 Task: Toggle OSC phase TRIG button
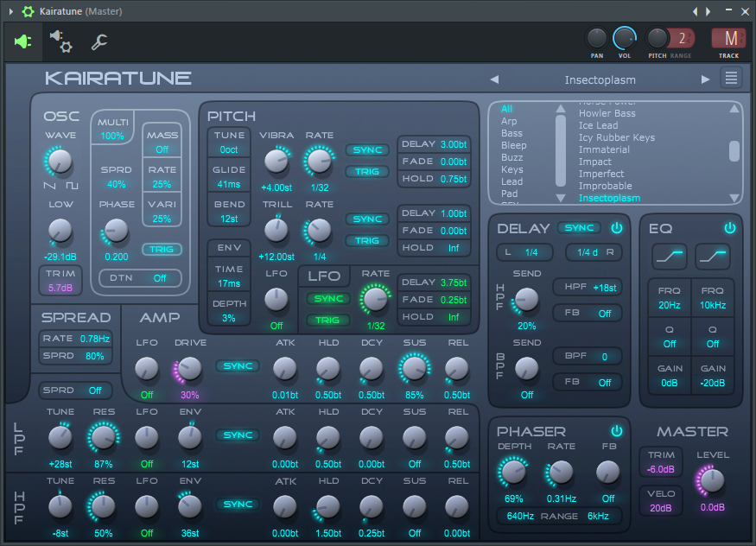(162, 249)
